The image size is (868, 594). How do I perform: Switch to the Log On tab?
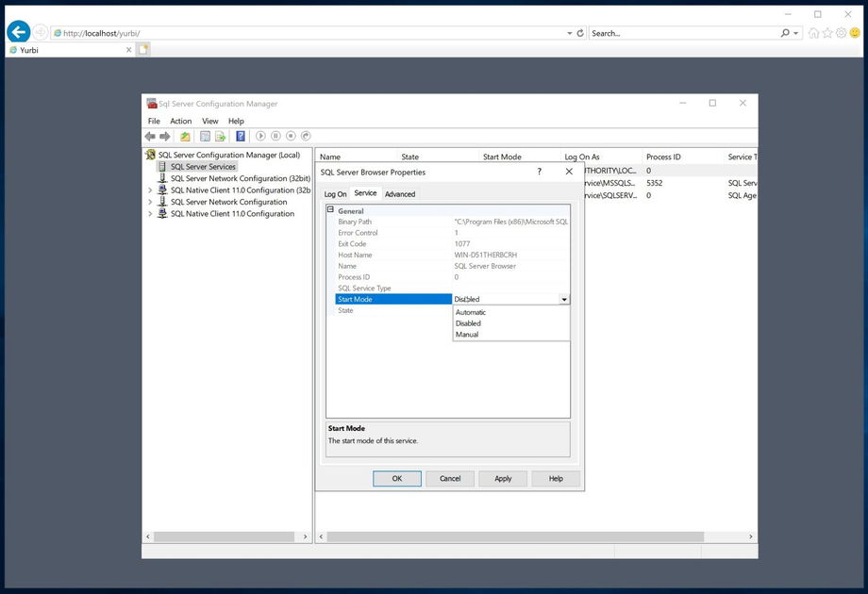pos(336,194)
